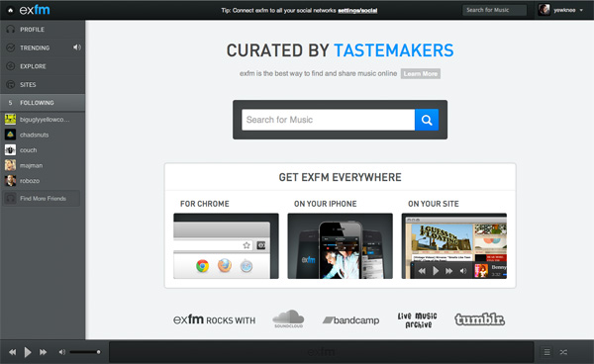Open the Sites section
Image resolution: width=594 pixels, height=364 pixels.
tap(28, 84)
